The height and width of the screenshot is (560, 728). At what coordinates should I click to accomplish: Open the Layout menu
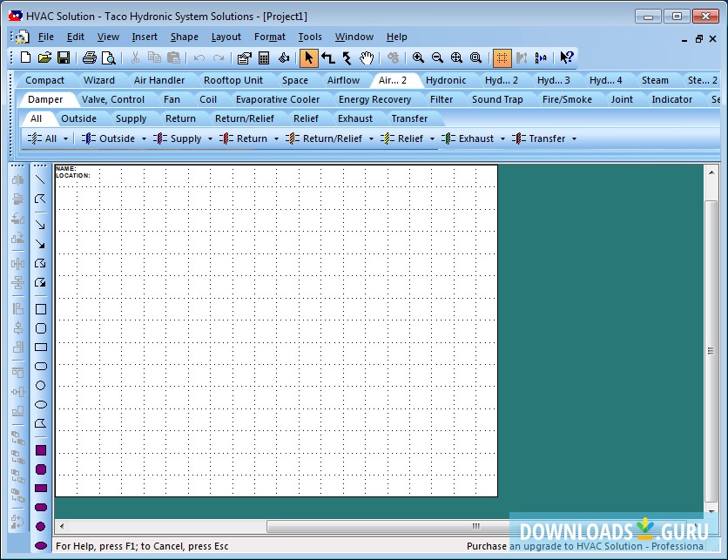pos(226,37)
